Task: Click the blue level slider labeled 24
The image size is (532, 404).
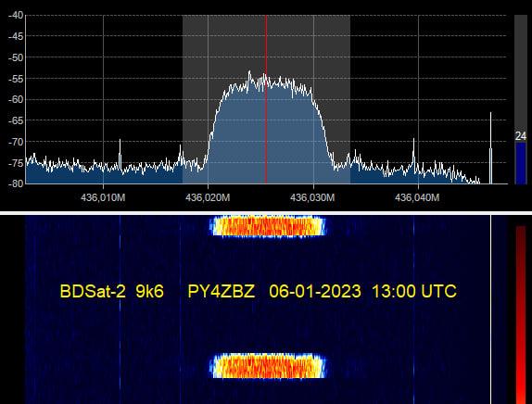Action: (521, 163)
